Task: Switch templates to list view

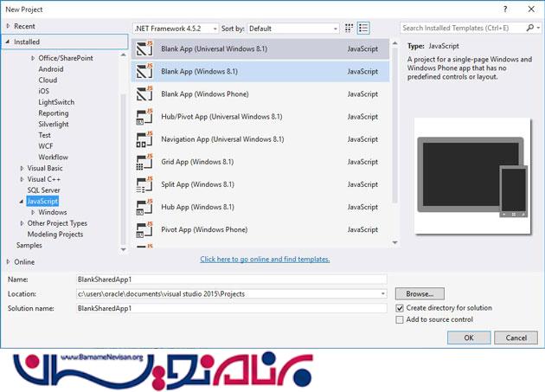Action: [x=363, y=29]
